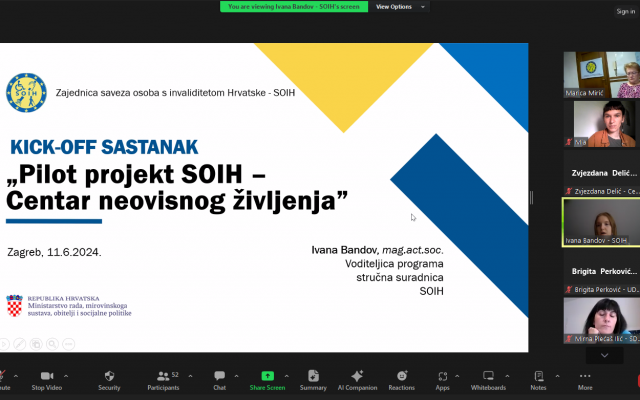The image size is (640, 400).
Task: Select Marica Mirić video thumbnail
Action: 602,75
